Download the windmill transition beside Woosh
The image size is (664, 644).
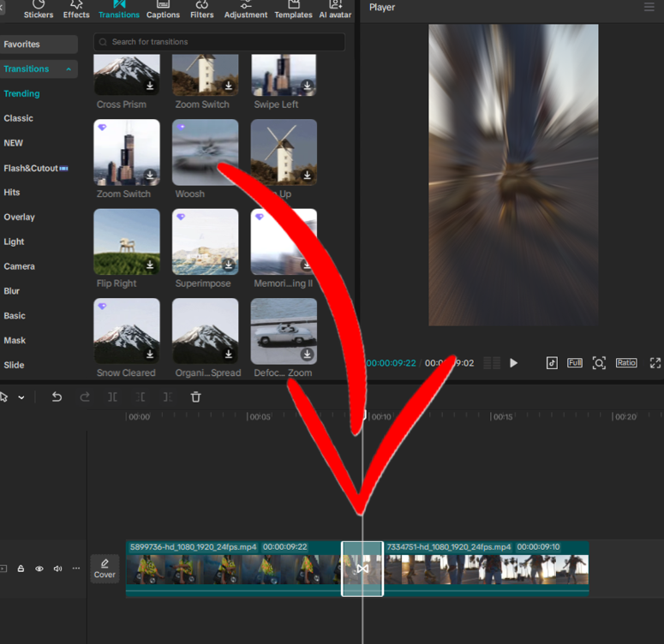tap(307, 175)
